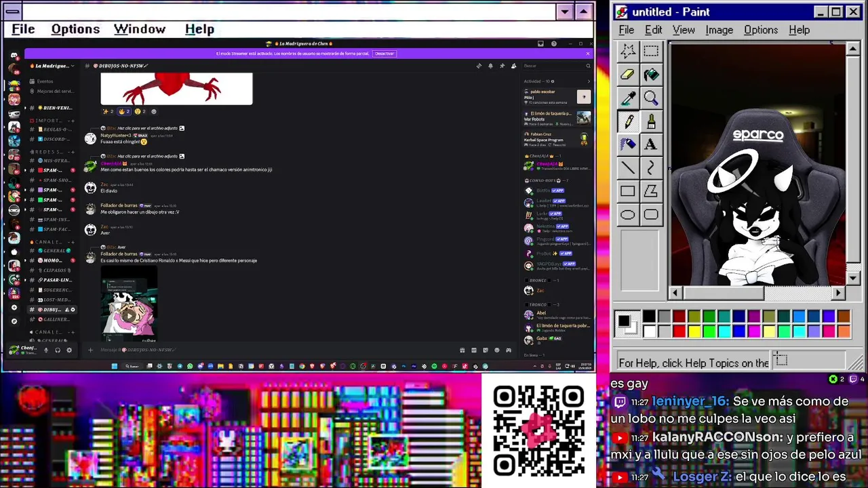Toggle Discord microphone mute
The height and width of the screenshot is (488, 868).
tap(46, 350)
